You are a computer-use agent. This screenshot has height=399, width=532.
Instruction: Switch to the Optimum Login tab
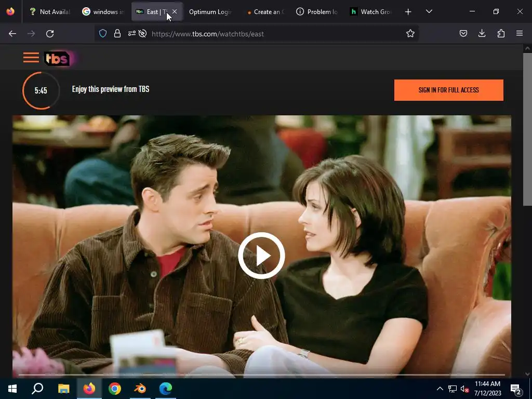[x=210, y=11]
